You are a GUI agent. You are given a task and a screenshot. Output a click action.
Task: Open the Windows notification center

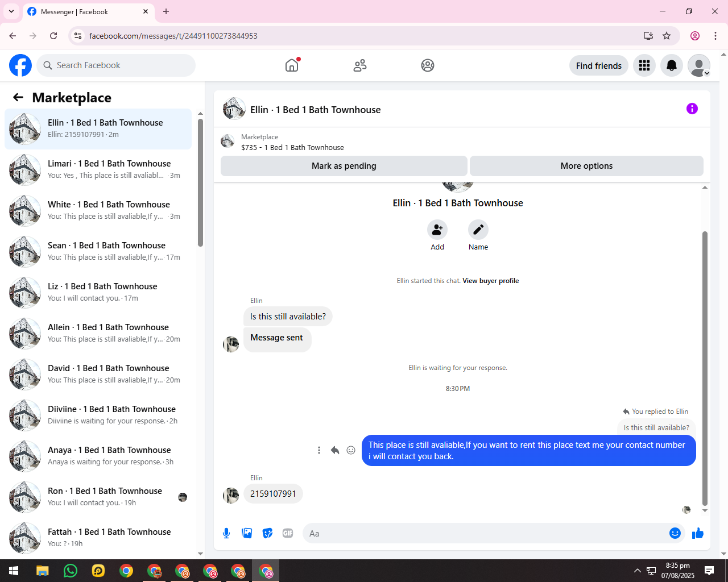[709, 571]
